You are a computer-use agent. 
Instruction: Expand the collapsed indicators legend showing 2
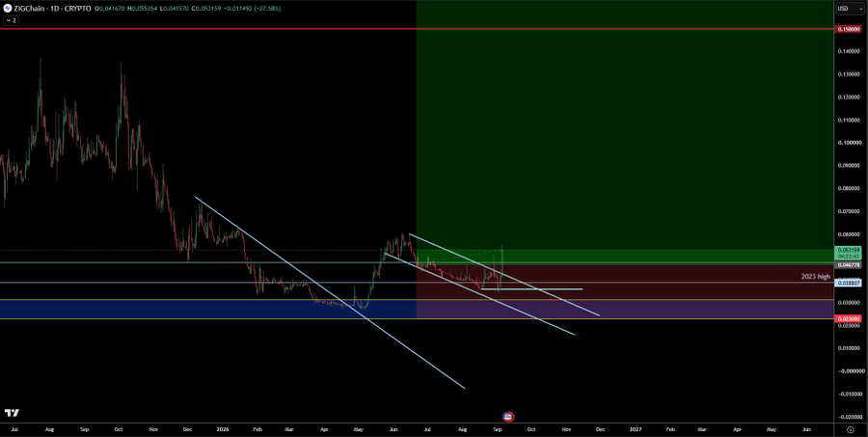(x=11, y=20)
